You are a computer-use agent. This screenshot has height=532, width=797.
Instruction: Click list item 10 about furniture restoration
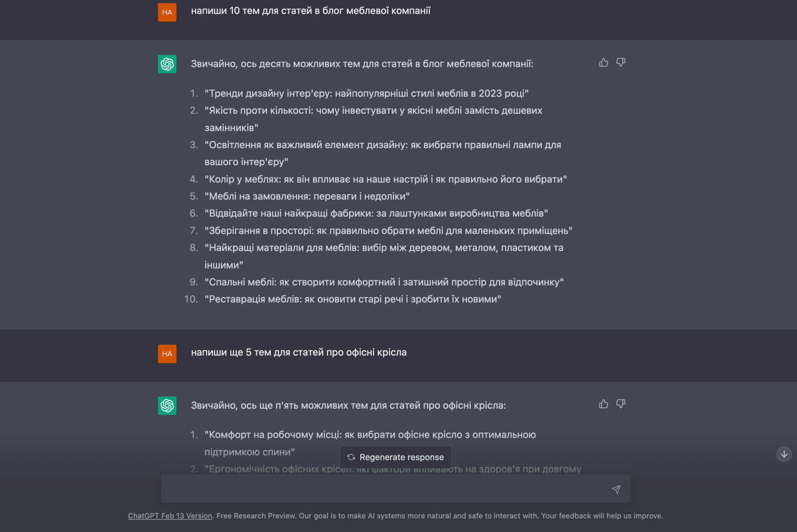pyautogui.click(x=352, y=299)
